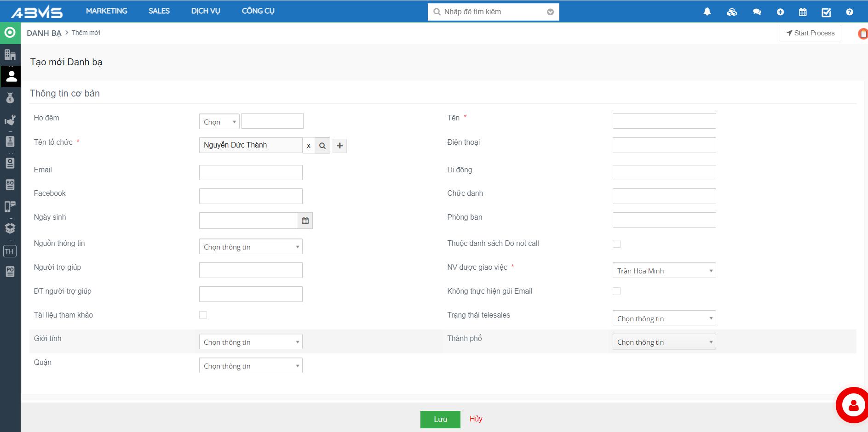868x432 pixels.
Task: Check the Tài liệu tham khảo box
Action: pyautogui.click(x=203, y=315)
